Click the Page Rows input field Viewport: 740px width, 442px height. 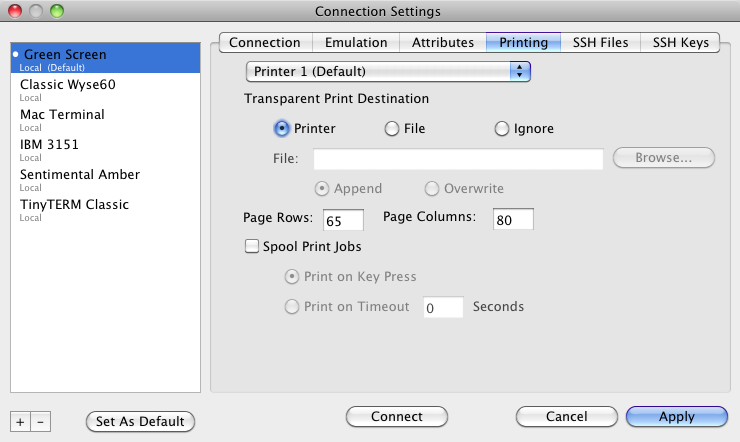[343, 220]
